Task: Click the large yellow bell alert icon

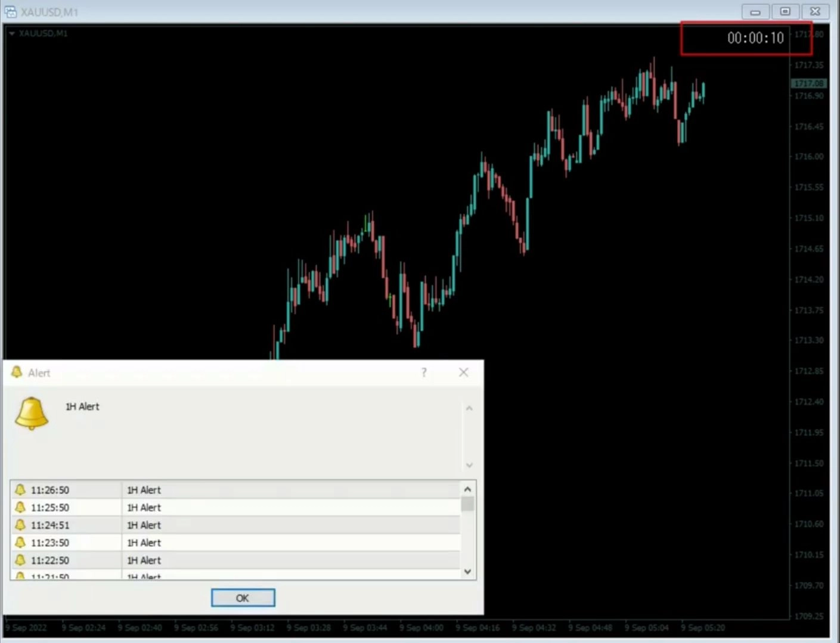Action: (32, 413)
